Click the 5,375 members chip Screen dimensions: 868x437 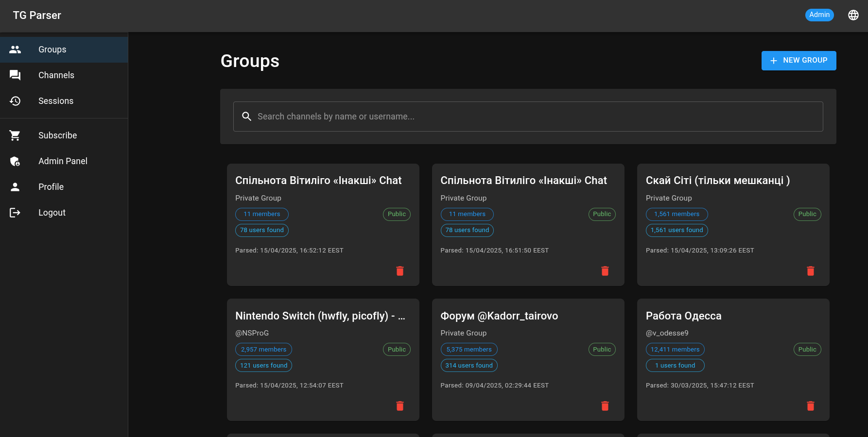click(469, 350)
